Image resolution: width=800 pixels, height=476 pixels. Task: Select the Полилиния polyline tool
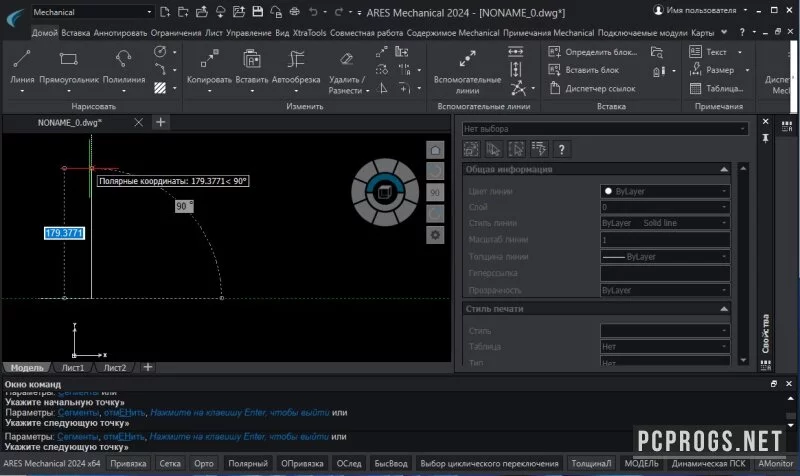click(x=123, y=68)
